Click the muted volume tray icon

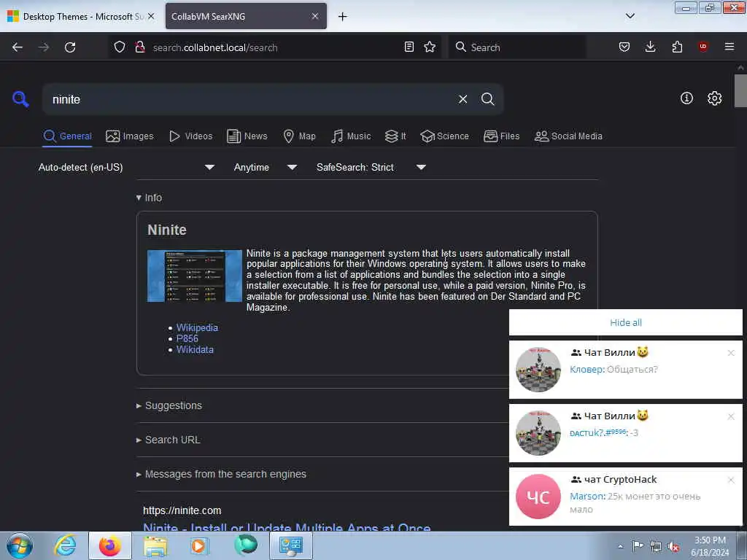point(673,547)
